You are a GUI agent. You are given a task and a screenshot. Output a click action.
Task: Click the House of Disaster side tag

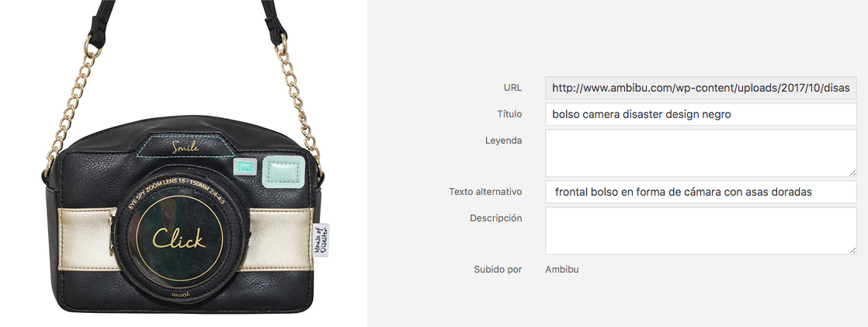pyautogui.click(x=321, y=239)
